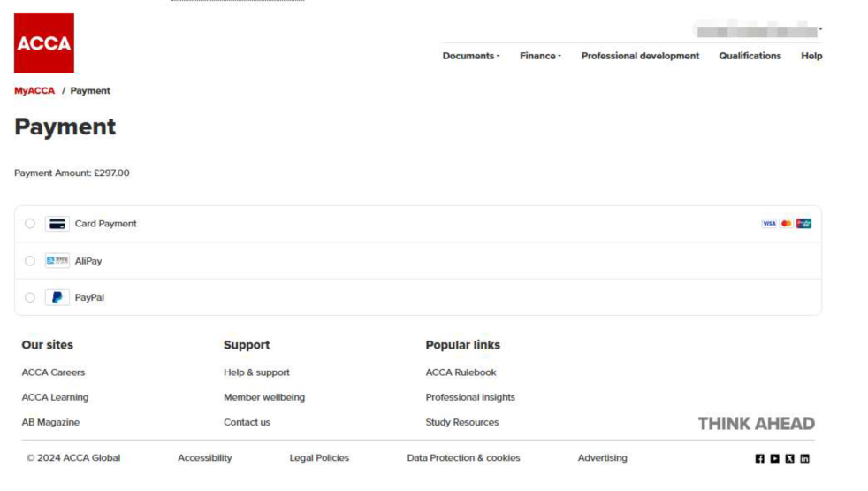Open the Help menu item
The image size is (868, 491).
click(x=811, y=56)
